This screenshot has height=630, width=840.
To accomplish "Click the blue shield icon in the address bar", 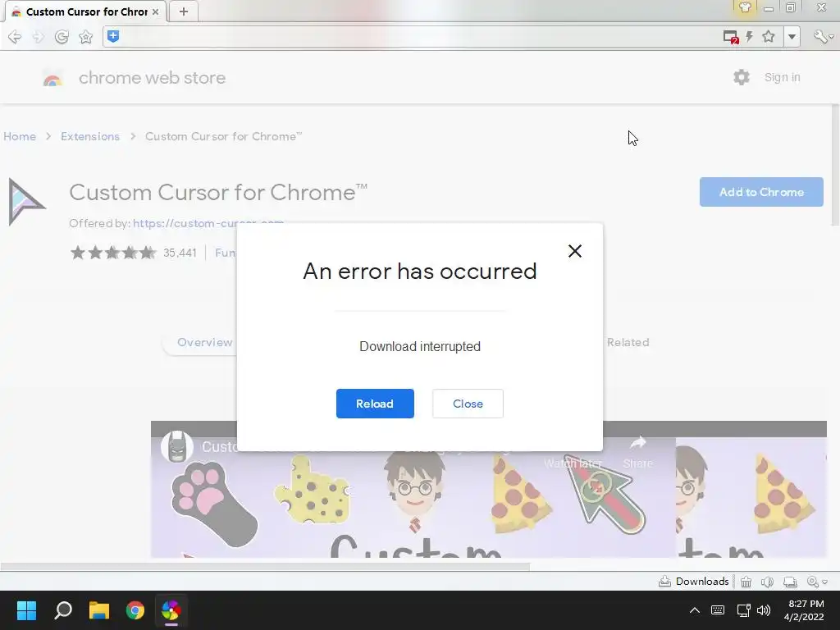I will [x=113, y=36].
